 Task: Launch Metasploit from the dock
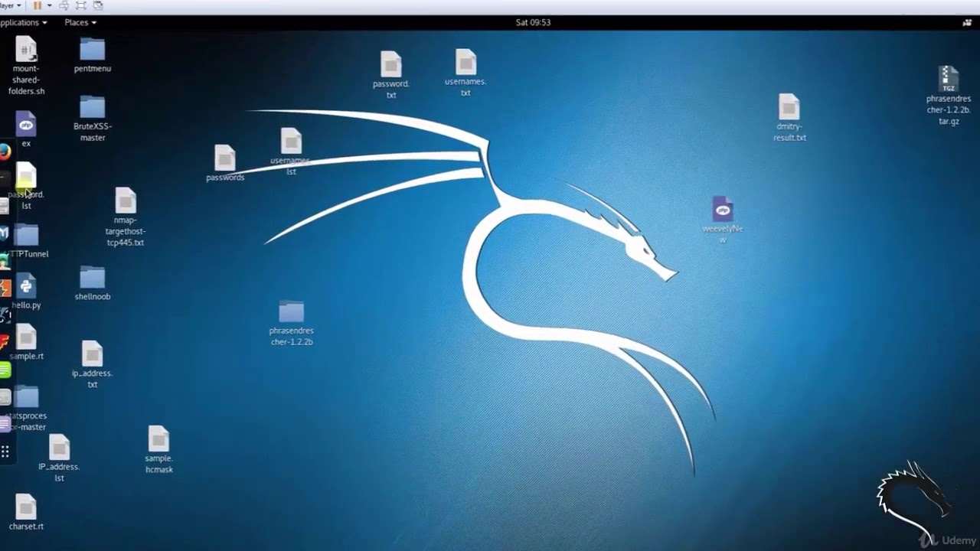4,233
